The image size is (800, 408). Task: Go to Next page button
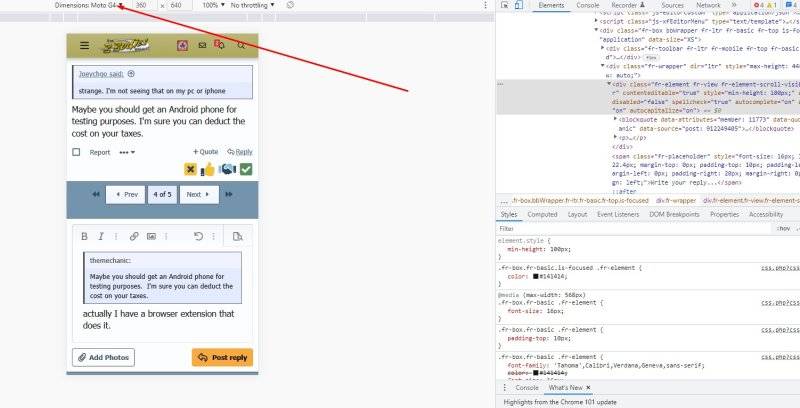point(199,194)
